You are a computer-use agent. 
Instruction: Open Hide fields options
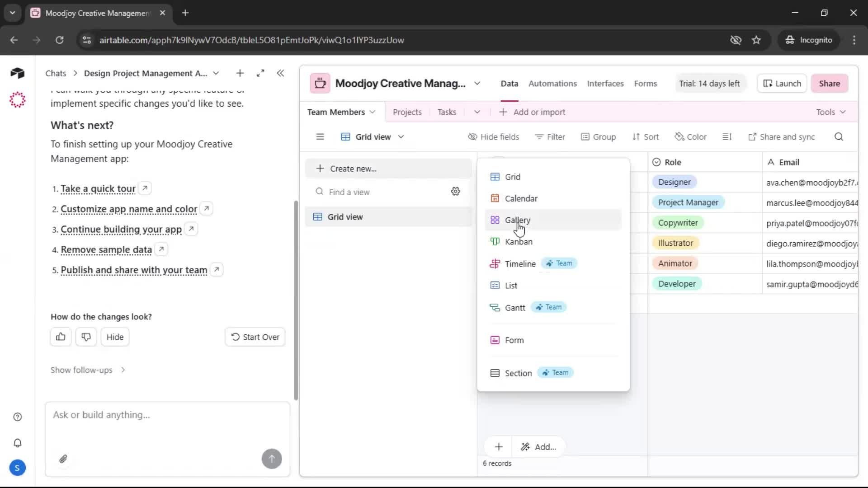pyautogui.click(x=493, y=137)
